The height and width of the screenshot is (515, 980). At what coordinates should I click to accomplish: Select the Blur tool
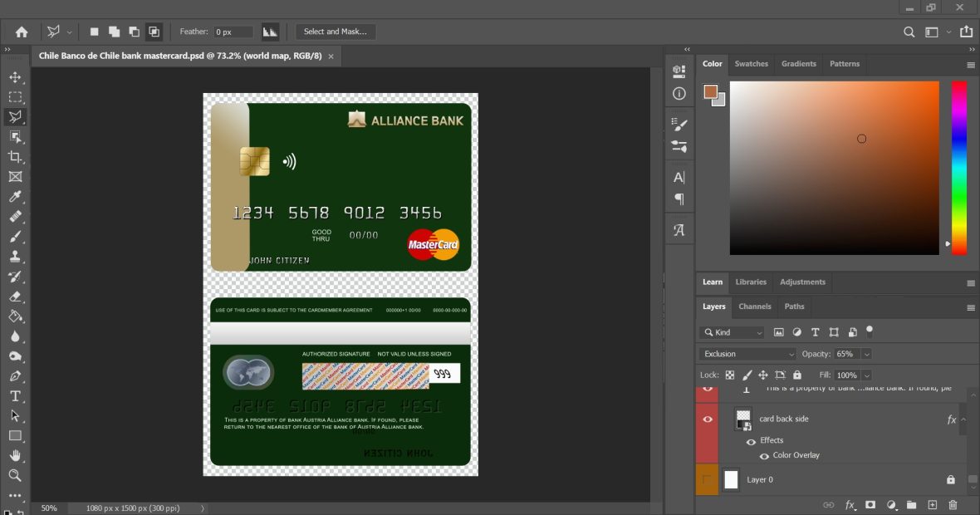coord(15,336)
